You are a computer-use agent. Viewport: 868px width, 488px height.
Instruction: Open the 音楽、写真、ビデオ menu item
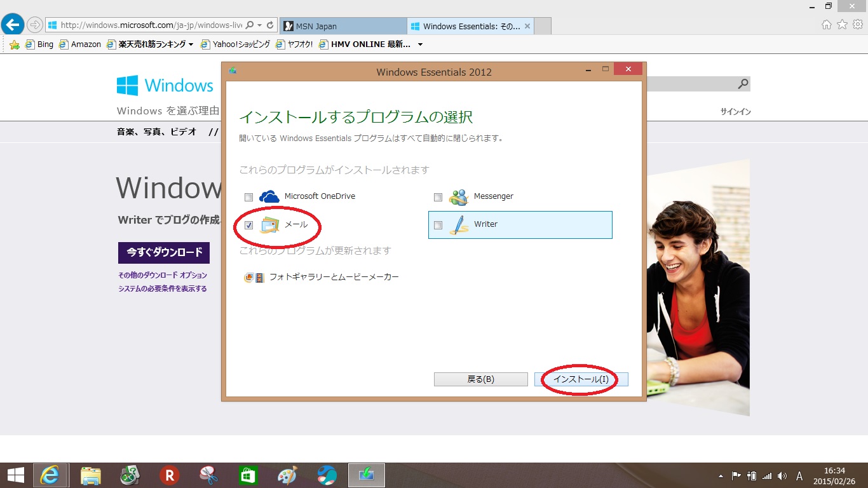[156, 132]
